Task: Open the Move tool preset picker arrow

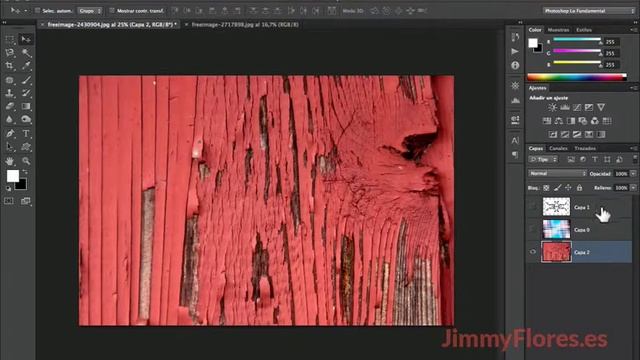Action: tap(25, 11)
